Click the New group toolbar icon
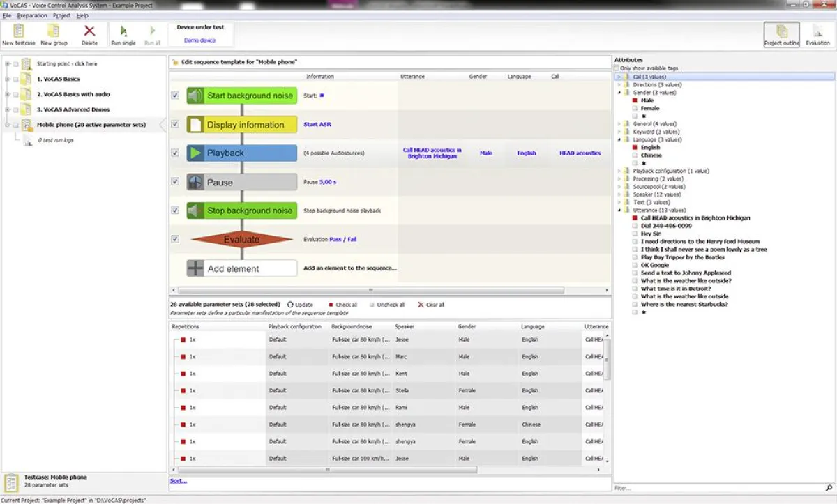This screenshot has width=837, height=504. click(x=54, y=35)
